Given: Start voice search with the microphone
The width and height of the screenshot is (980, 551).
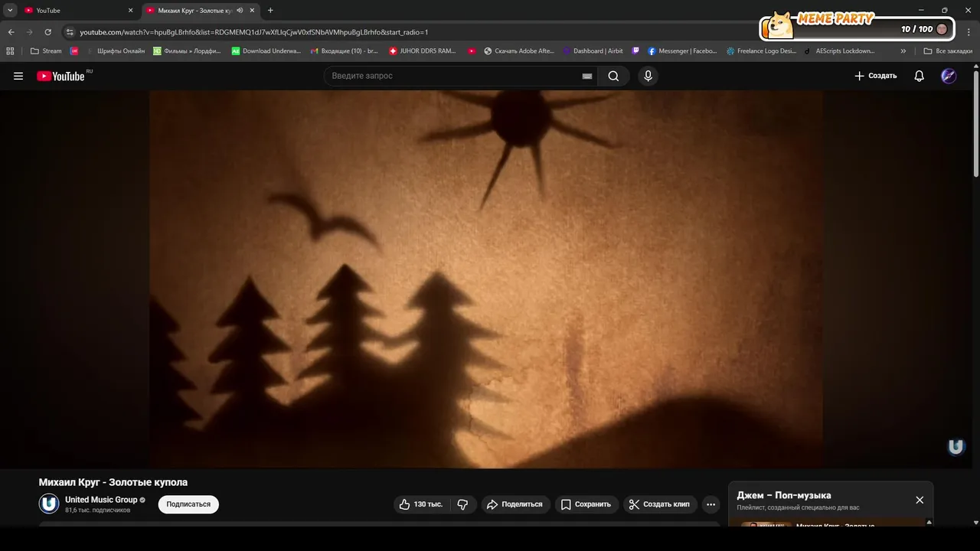Looking at the screenshot, I should [648, 76].
